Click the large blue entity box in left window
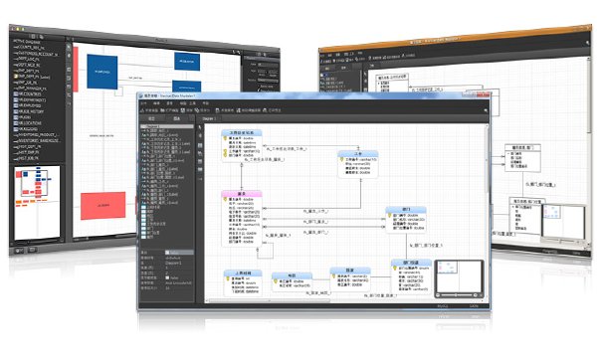This screenshot has width=597, height=364. 102,72
